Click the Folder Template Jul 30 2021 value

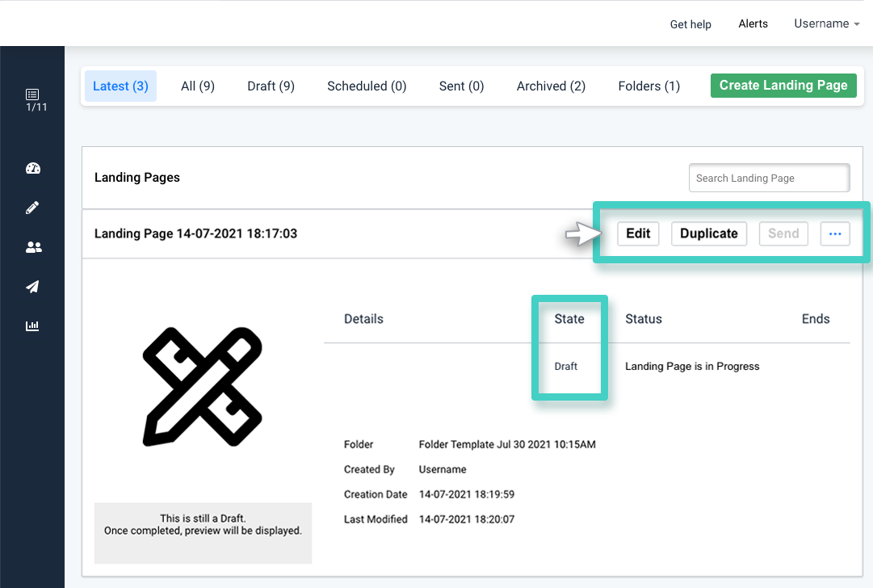[x=507, y=444]
